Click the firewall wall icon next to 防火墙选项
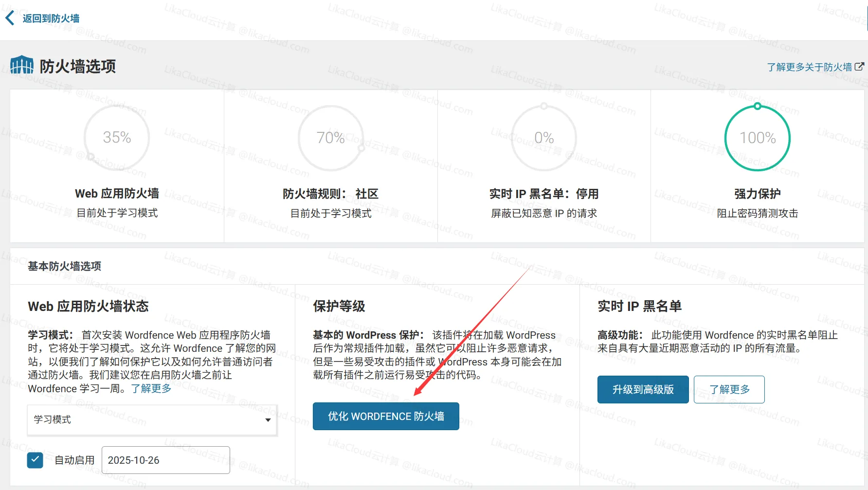 coord(21,64)
